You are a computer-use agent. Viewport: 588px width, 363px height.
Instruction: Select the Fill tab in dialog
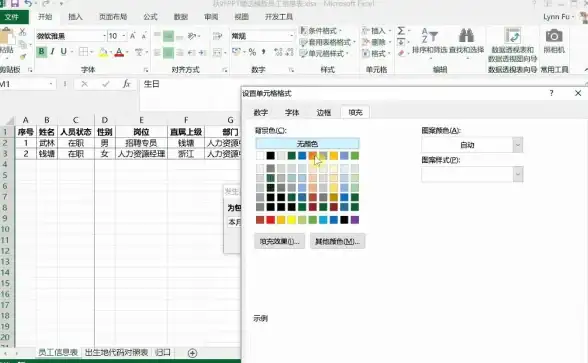click(x=355, y=112)
